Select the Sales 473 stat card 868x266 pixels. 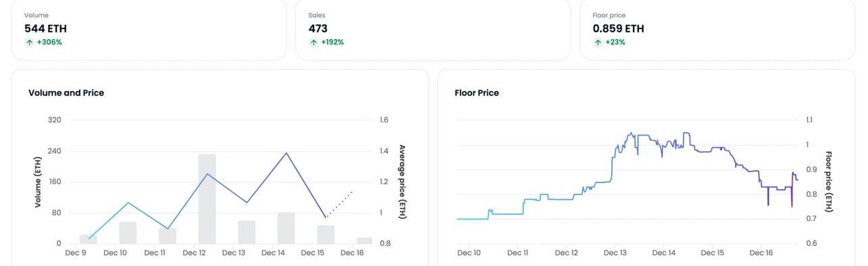[433, 30]
